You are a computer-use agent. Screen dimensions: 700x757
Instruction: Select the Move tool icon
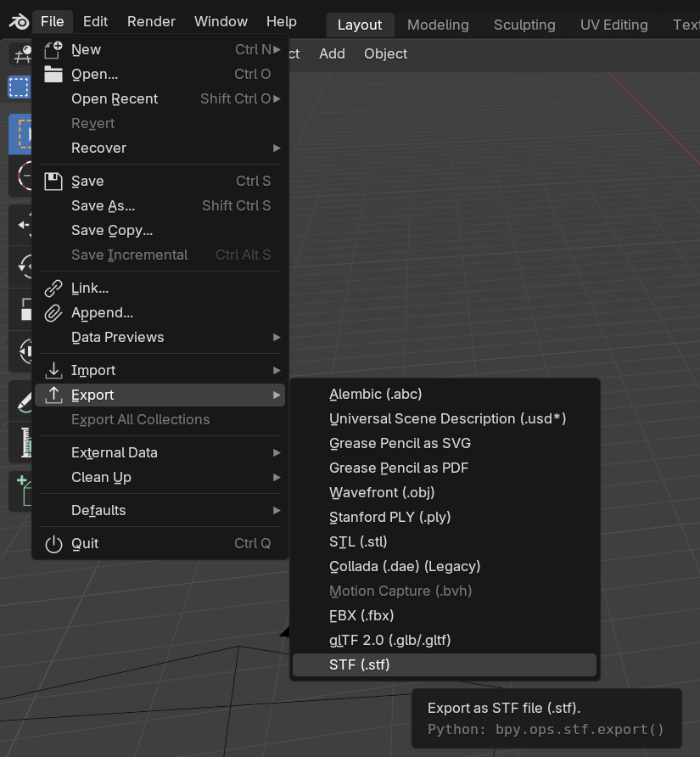tap(20, 225)
